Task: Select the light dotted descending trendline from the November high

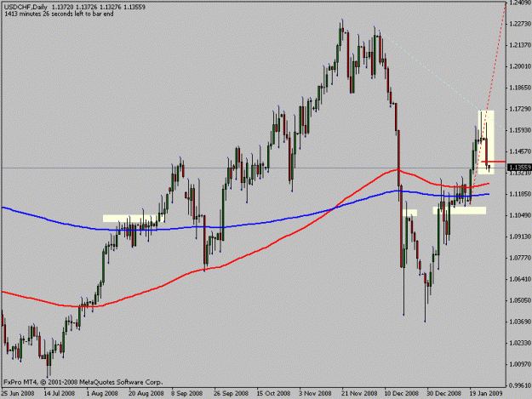Action: (x=441, y=78)
